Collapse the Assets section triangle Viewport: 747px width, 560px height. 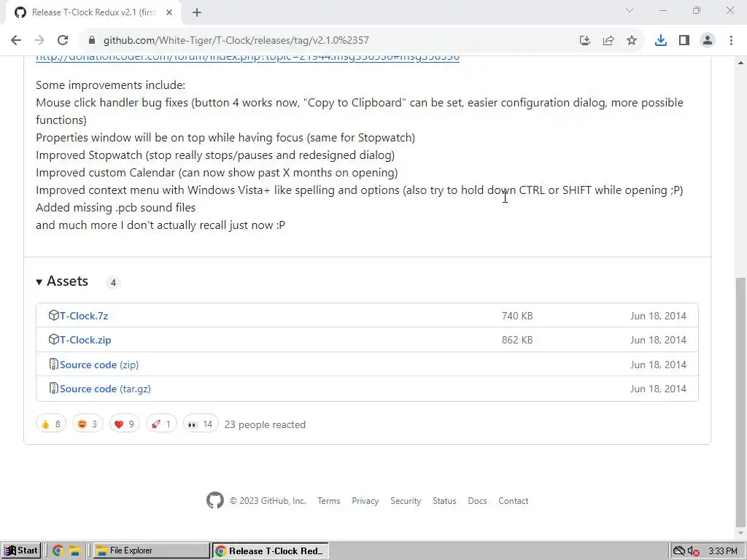(39, 282)
